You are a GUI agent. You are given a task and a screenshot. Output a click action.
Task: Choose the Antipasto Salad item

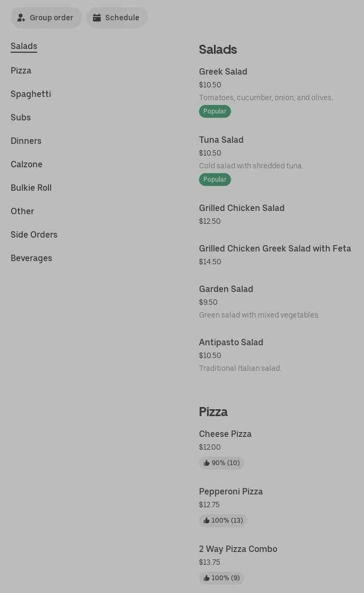231,343
